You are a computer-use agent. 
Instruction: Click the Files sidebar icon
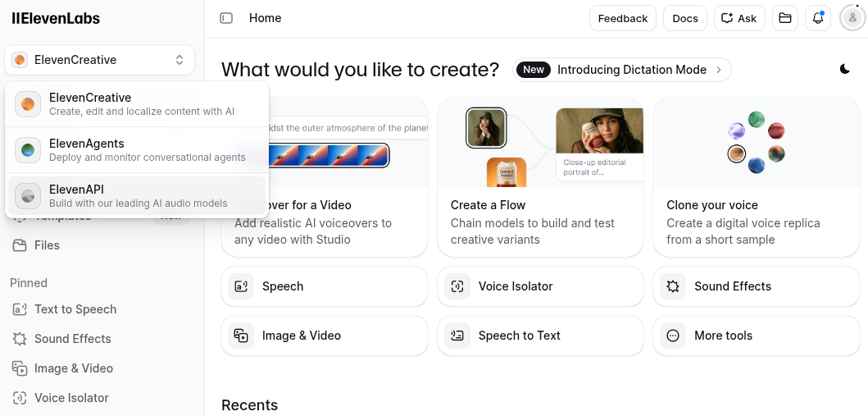(20, 245)
